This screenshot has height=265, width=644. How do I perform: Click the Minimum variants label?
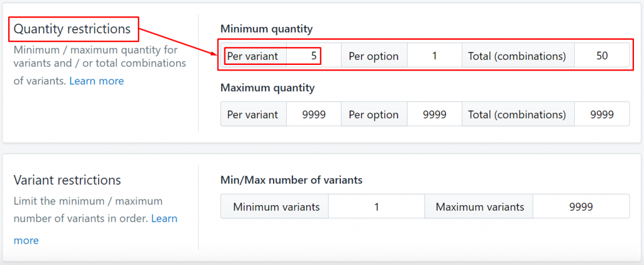276,206
